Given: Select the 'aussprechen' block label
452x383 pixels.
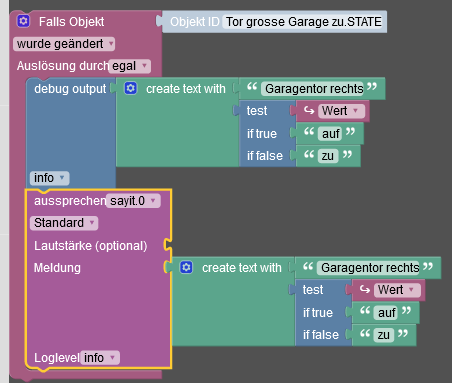Looking at the screenshot, I should [70, 201].
